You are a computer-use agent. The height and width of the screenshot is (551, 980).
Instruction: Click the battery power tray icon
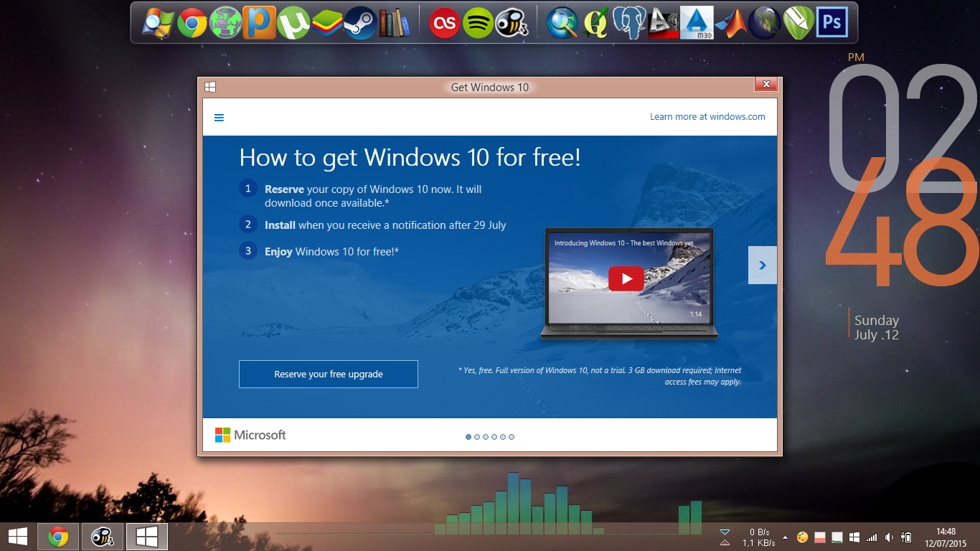point(907,537)
